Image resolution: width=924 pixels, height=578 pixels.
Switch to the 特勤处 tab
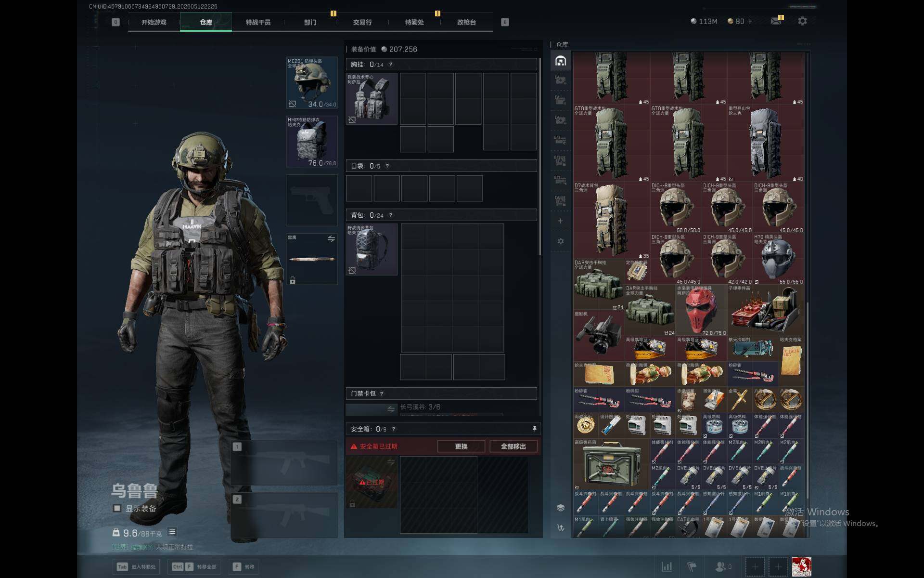pos(414,22)
